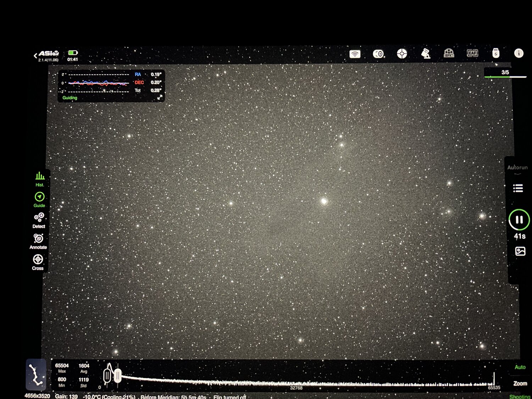Open the EFW filter wheel icon
Screen dimensions: 532x399
[449, 53]
